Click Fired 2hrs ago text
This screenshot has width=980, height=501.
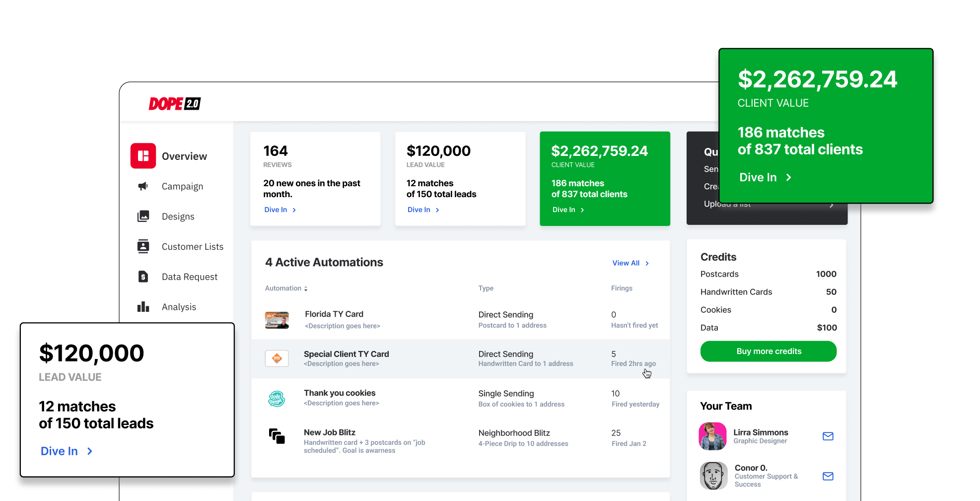click(x=633, y=364)
